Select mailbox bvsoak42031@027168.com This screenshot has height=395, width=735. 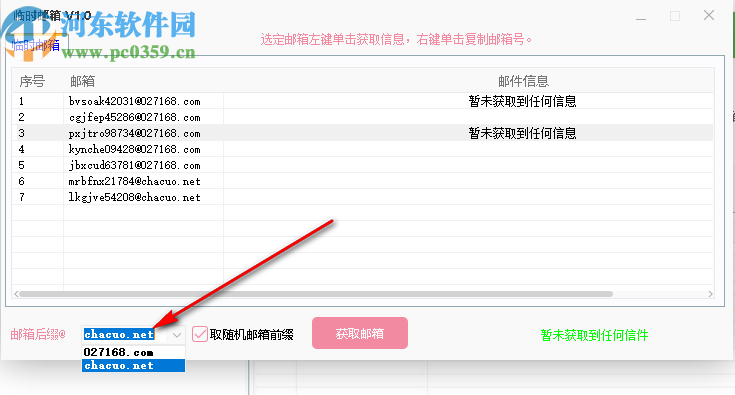[x=135, y=101]
